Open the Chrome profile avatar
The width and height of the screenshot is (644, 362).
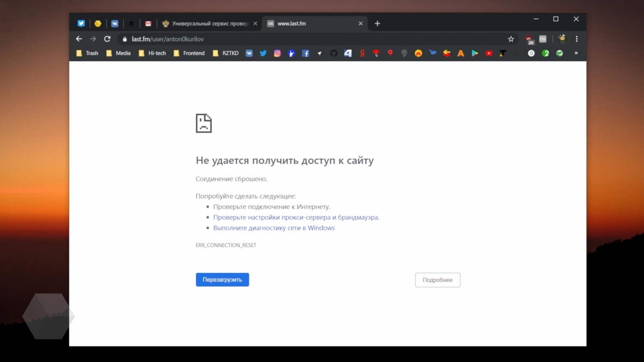click(x=562, y=39)
